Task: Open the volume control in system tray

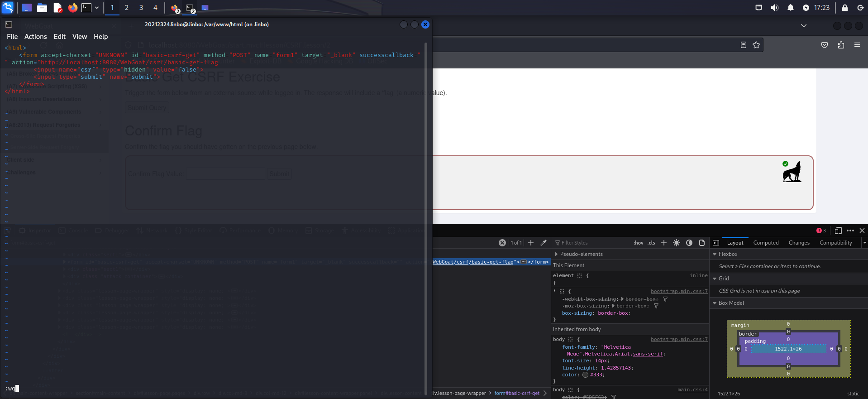Action: [775, 8]
